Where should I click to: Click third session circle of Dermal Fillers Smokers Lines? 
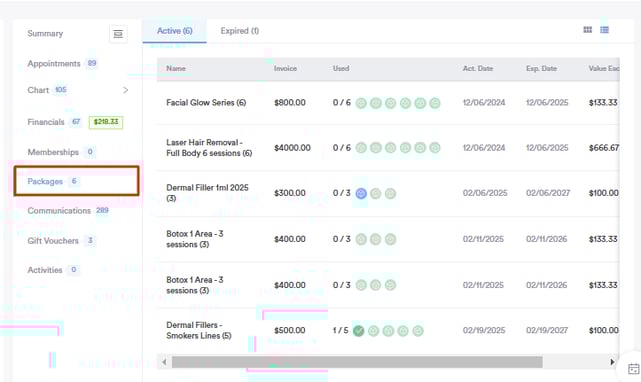click(388, 331)
